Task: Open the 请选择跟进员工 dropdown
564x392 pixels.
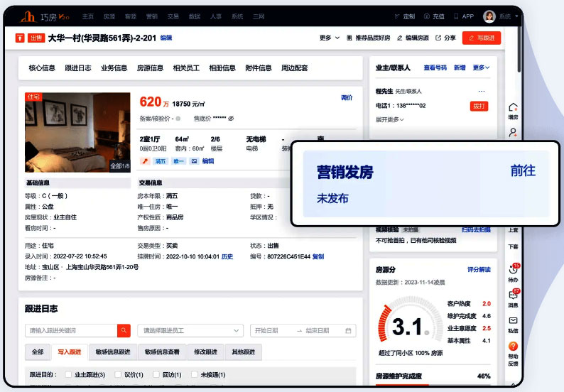Action: 190,330
